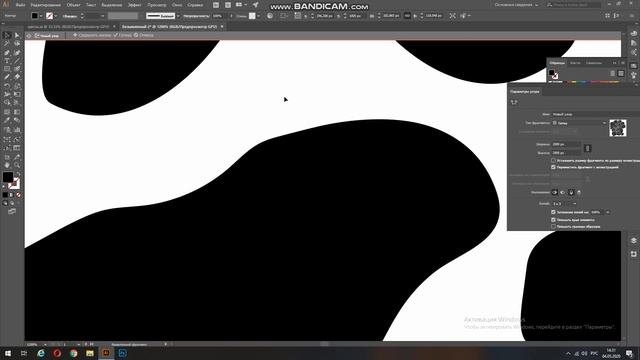The width and height of the screenshot is (640, 360).
Task: Toggle dim copies checkbox
Action: [553, 212]
